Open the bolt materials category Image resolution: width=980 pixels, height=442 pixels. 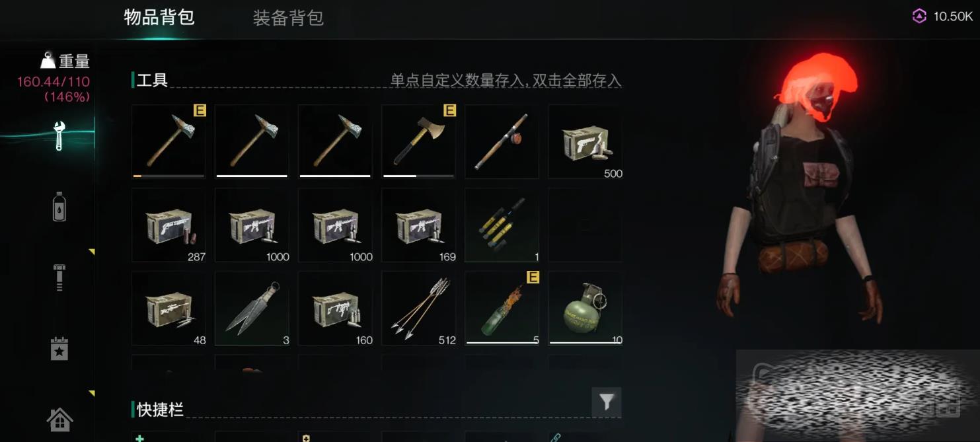[x=59, y=277]
